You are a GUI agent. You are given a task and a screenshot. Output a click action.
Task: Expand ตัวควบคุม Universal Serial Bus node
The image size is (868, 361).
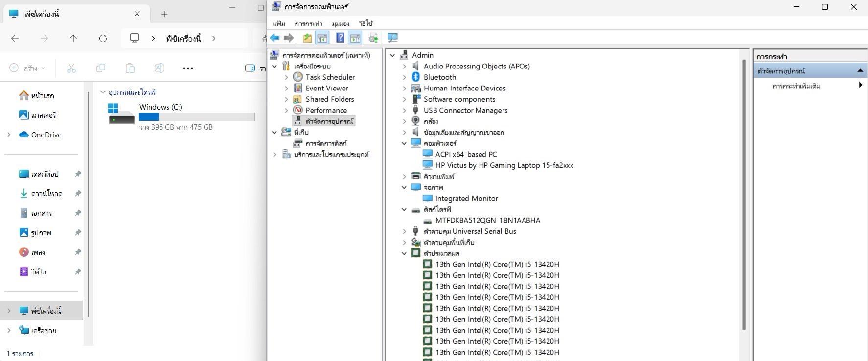[x=404, y=231]
